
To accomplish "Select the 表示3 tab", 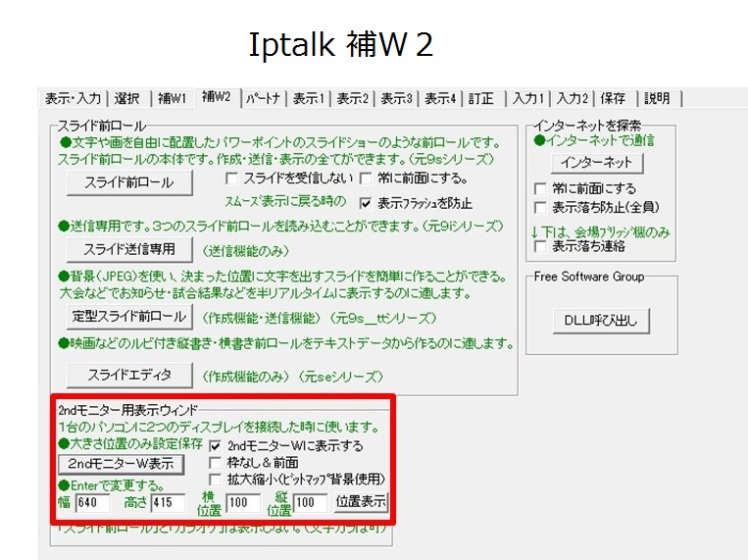I will [396, 98].
